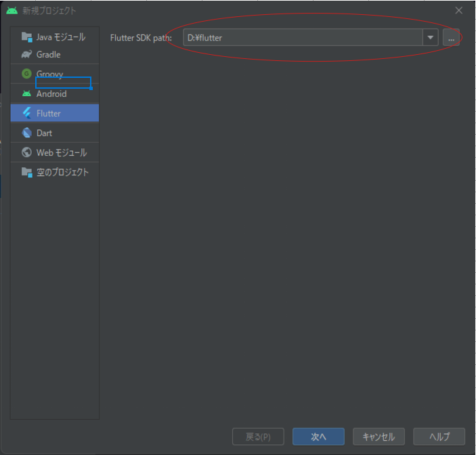Open the Flutter SDK path dropdown arrow

tap(431, 37)
